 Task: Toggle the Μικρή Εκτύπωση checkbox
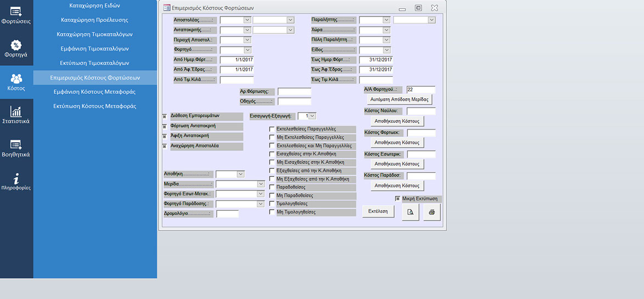pos(398,199)
